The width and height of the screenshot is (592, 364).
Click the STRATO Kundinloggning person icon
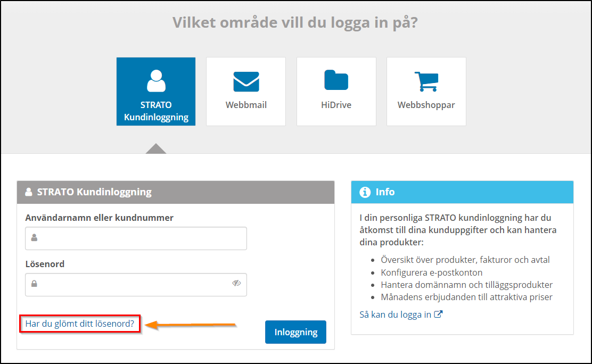(156, 81)
